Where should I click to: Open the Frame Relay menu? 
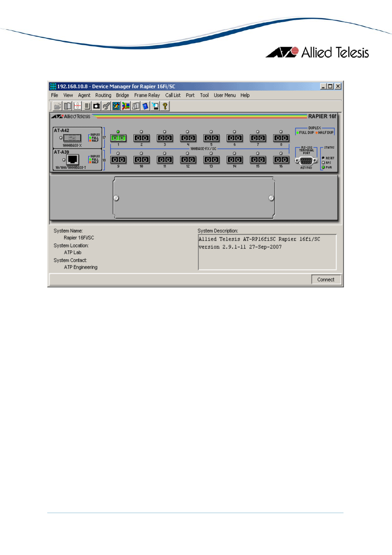coord(147,95)
